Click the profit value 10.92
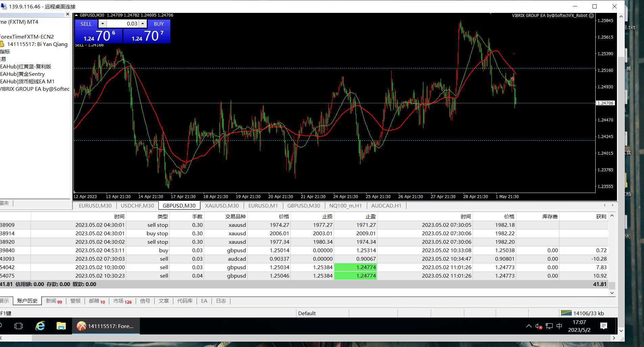 point(600,276)
